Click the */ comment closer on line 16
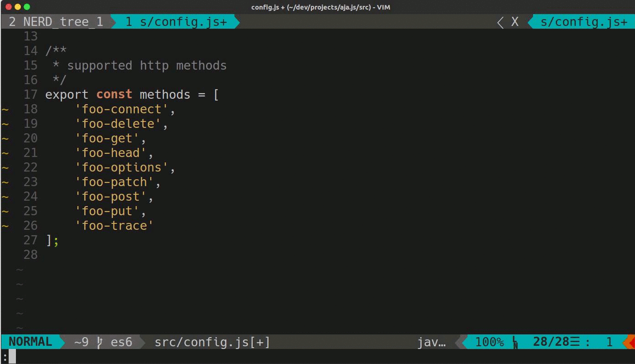The width and height of the screenshot is (635, 364). (60, 80)
